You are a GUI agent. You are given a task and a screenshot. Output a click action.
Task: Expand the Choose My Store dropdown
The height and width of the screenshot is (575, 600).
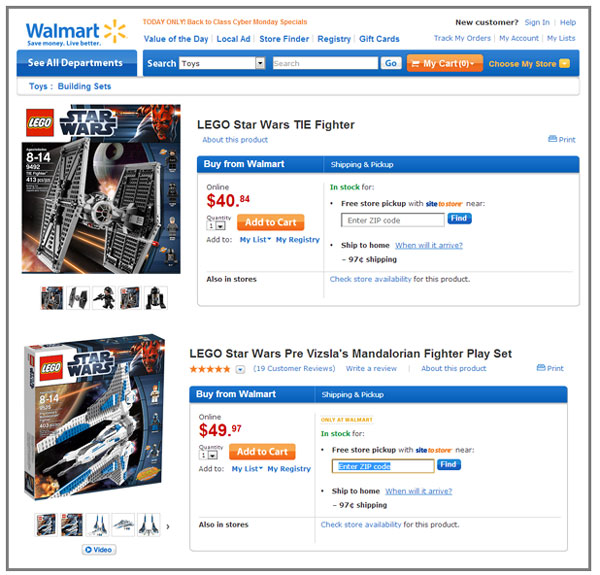530,63
